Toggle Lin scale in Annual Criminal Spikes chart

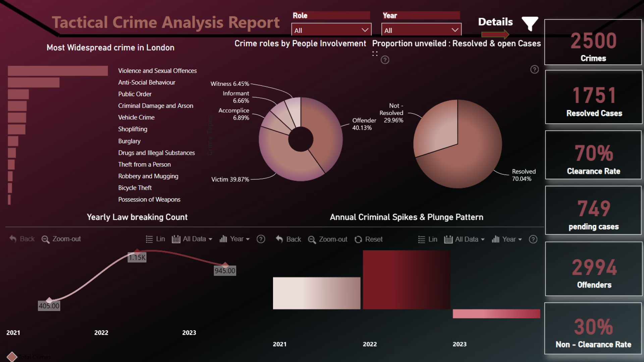[428, 239]
